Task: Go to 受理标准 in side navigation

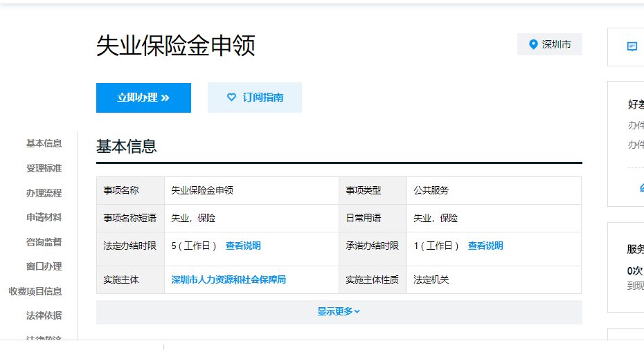Action: [x=44, y=168]
